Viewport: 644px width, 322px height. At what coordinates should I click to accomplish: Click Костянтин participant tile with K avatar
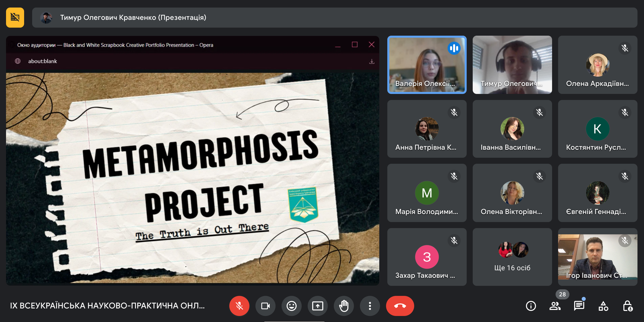(598, 129)
